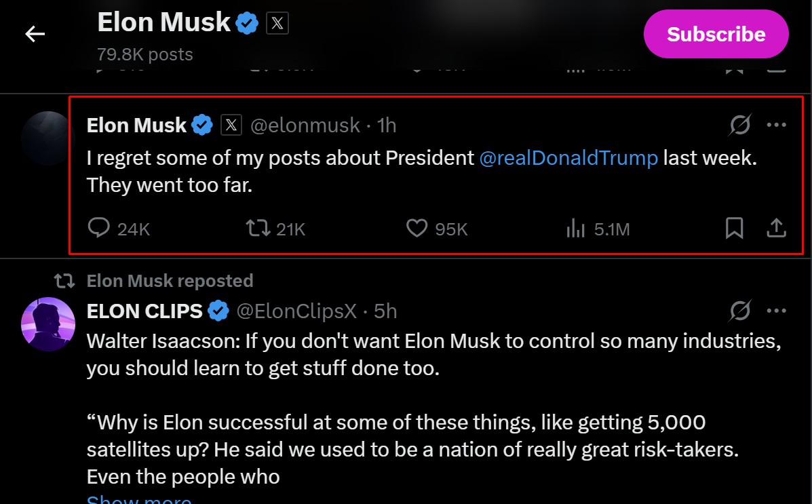Open the ELON CLIPS profile avatar
812x504 pixels.
[47, 324]
